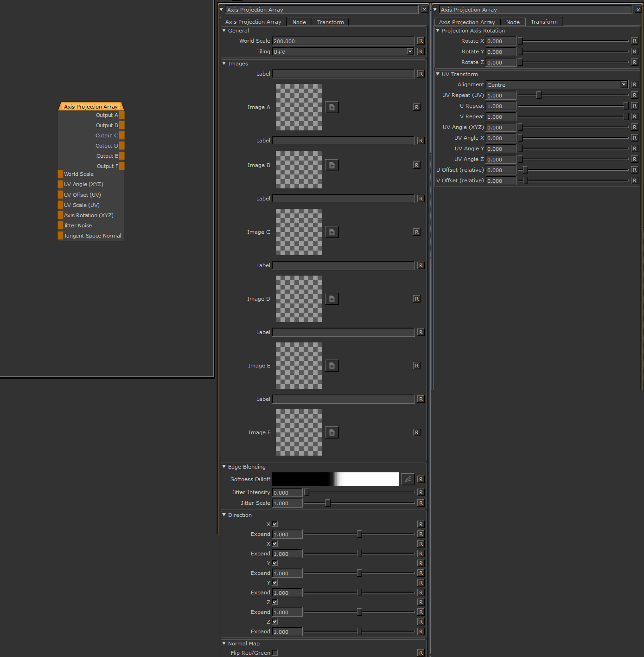Click the Image B checkerboard thumbnail
This screenshot has height=657, width=644.
coord(299,169)
